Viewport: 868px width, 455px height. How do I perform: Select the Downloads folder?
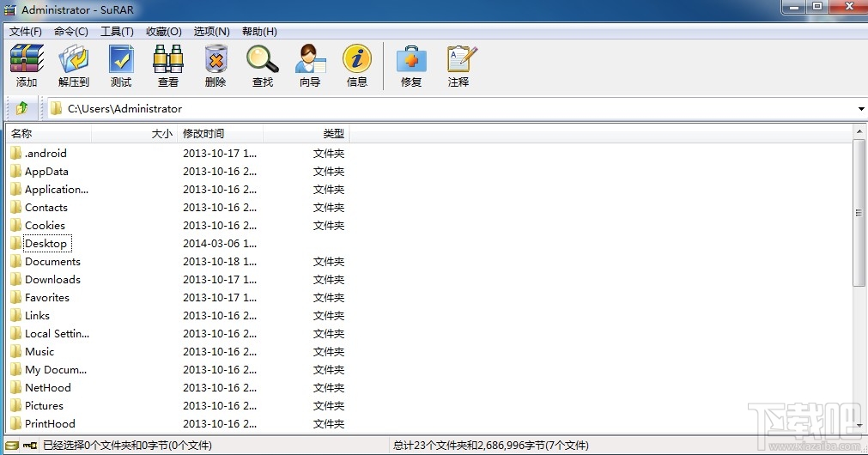[52, 280]
